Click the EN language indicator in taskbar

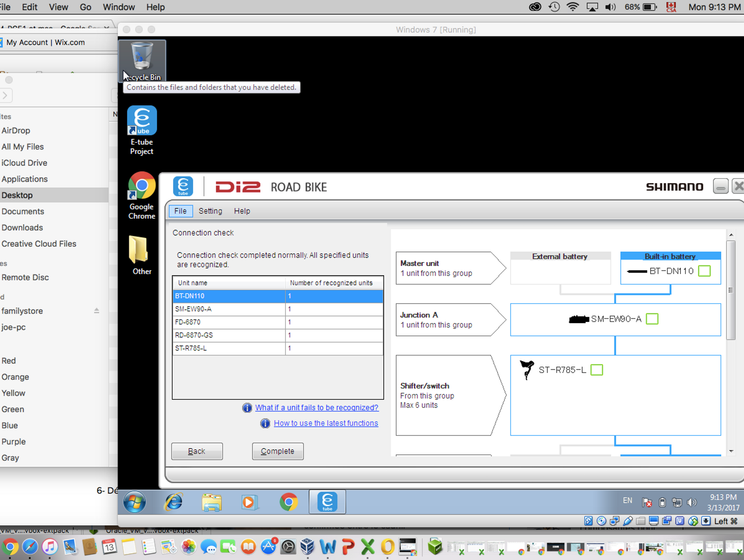[x=627, y=500]
